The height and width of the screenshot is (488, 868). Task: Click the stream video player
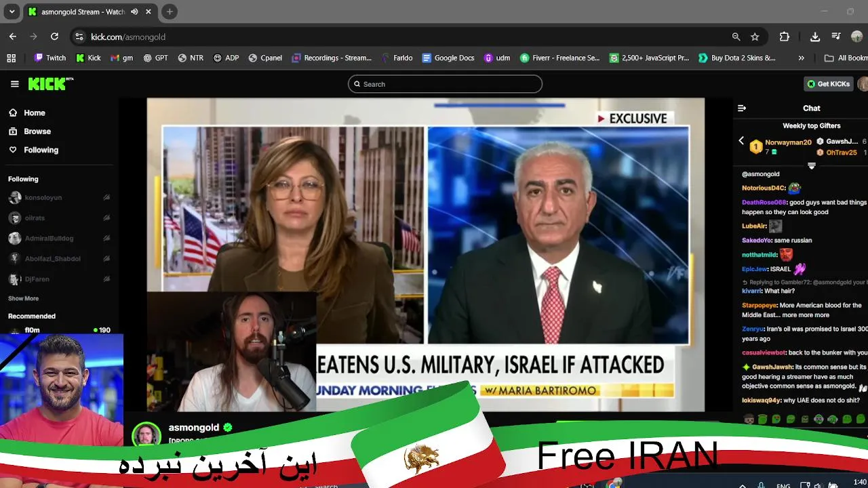coord(426,255)
